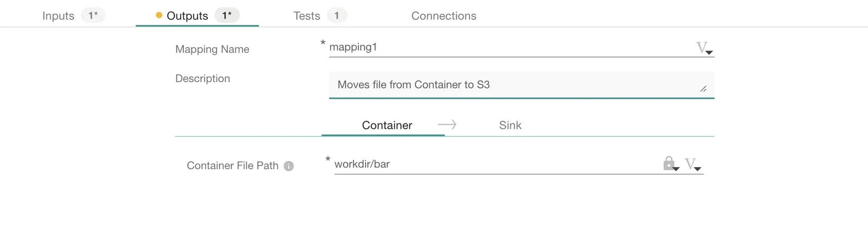The image size is (868, 237).
Task: Click the Tests count badge
Action: click(337, 15)
